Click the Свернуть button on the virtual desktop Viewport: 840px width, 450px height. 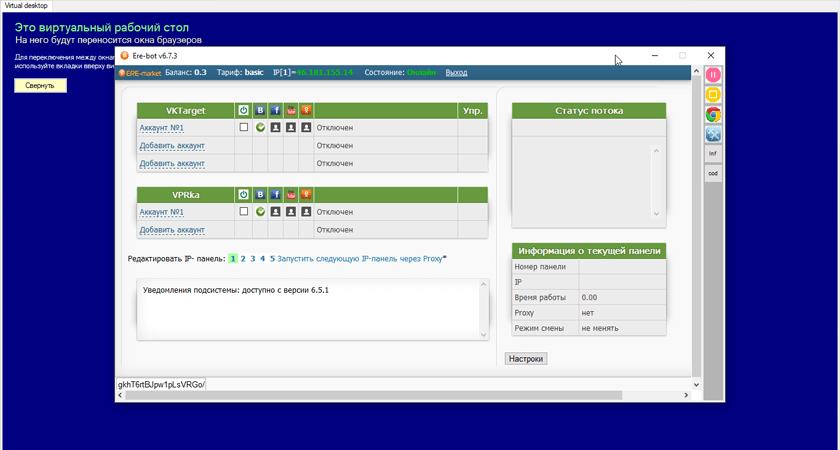point(40,86)
